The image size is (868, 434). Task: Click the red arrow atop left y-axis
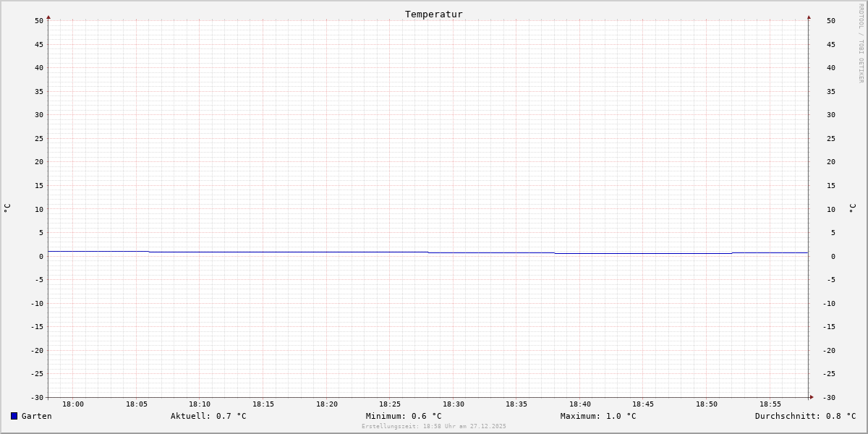[x=48, y=17]
